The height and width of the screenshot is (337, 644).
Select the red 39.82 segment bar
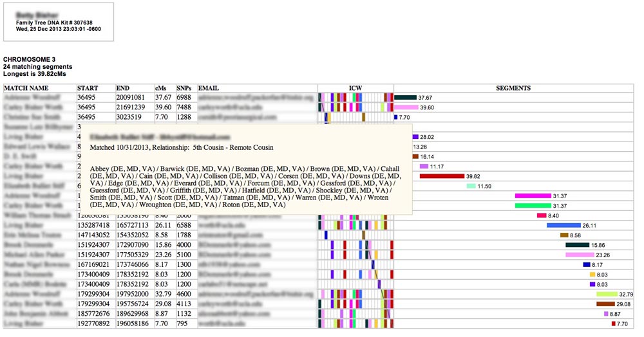click(x=442, y=176)
